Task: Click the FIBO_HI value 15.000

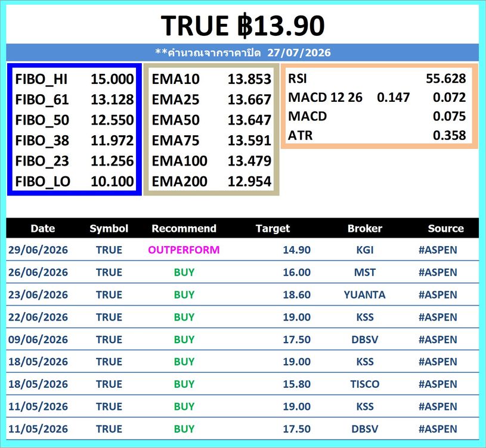Action: pos(112,79)
